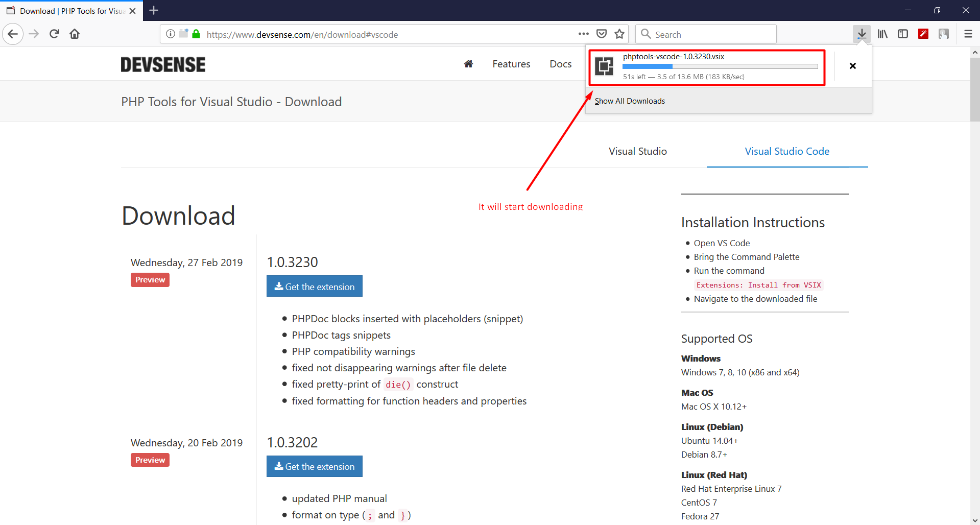Screen dimensions: 980x525
Task: Open the Docs navigation item
Action: tap(560, 64)
